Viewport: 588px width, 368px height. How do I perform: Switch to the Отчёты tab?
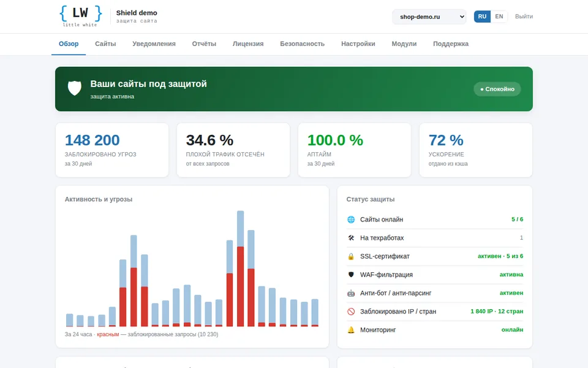[204, 44]
